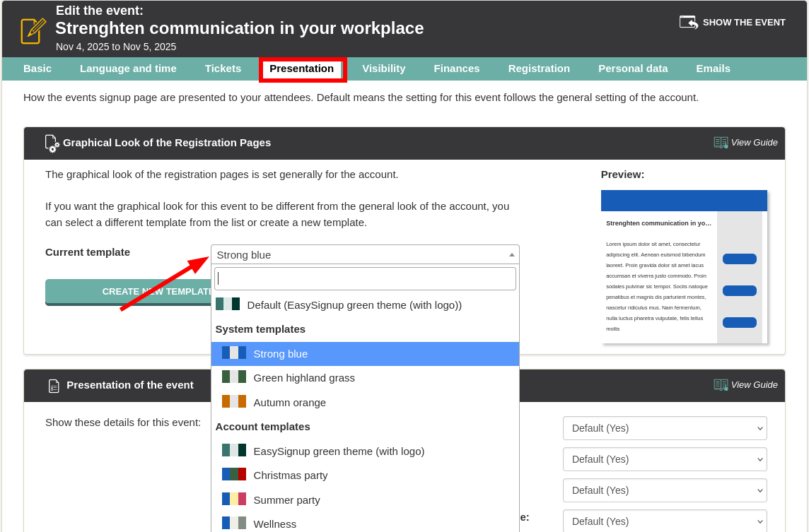The height and width of the screenshot is (532, 809).
Task: Open View Guide in Presentation of the event
Action: (x=745, y=385)
